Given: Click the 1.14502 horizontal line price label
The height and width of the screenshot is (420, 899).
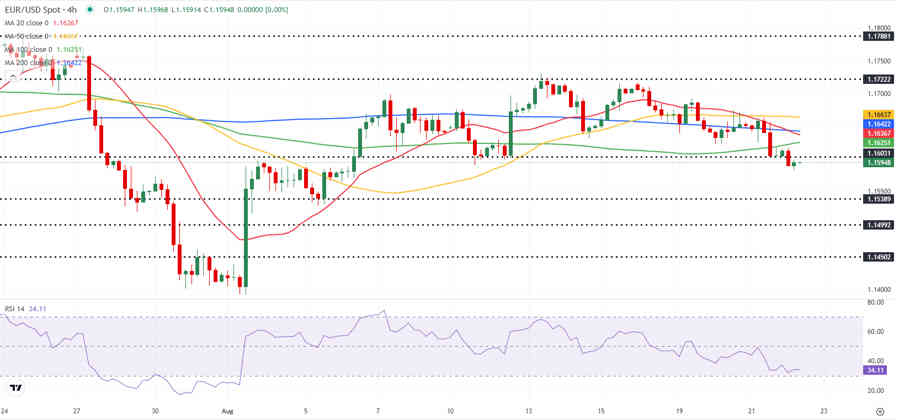Looking at the screenshot, I should [877, 257].
